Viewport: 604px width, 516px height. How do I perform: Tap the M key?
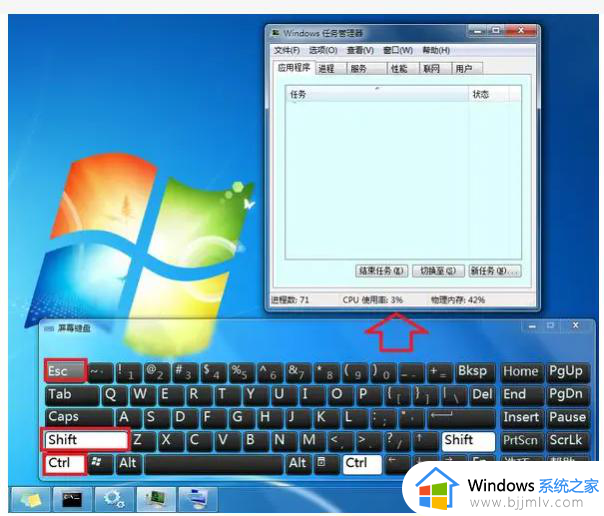click(311, 441)
